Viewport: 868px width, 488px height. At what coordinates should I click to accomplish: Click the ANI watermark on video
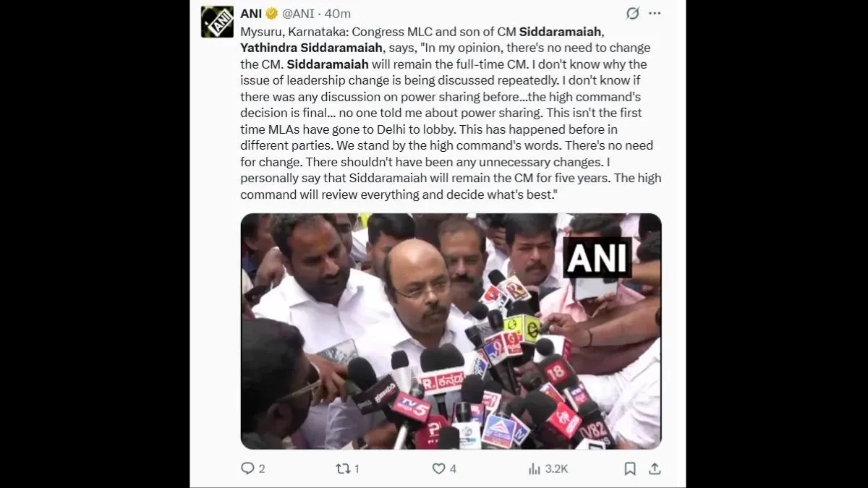click(598, 256)
